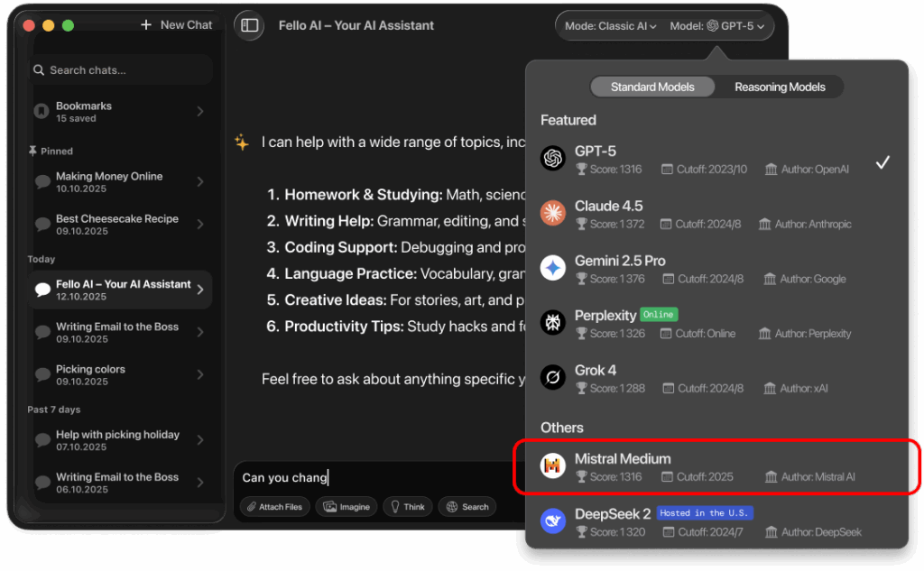This screenshot has width=924, height=571.
Task: Open the Model: GPT-5 dropdown
Action: point(716,26)
